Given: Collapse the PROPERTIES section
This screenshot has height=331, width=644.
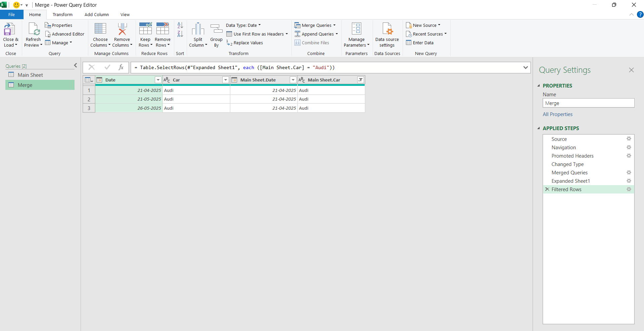Looking at the screenshot, I should pyautogui.click(x=539, y=86).
